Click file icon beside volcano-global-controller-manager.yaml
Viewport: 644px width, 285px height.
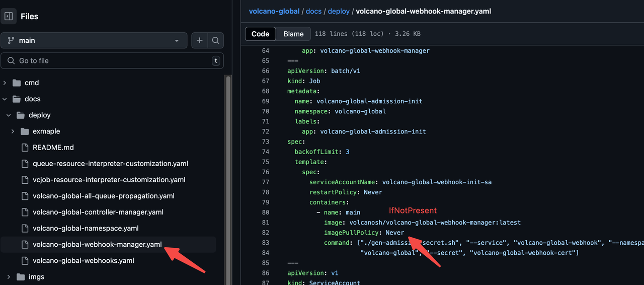[x=25, y=211]
